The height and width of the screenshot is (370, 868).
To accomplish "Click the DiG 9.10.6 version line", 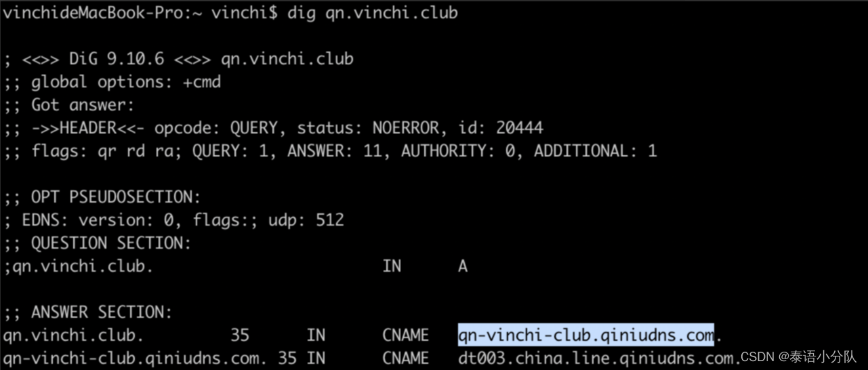I will tap(179, 59).
